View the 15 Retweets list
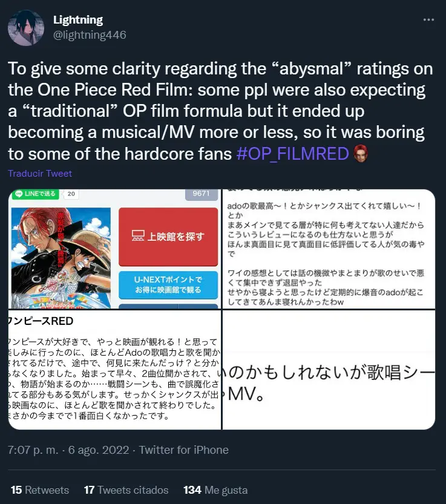The height and width of the screenshot is (504, 446). point(40,490)
